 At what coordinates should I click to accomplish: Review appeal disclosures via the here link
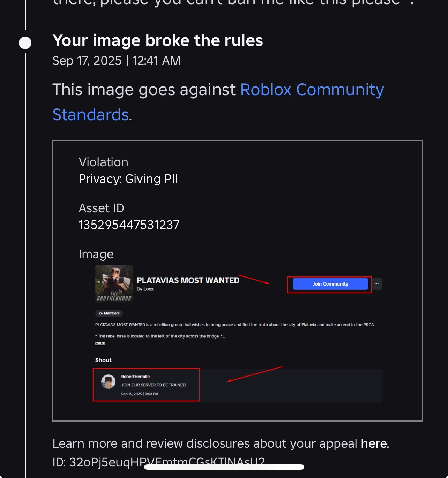tap(373, 443)
